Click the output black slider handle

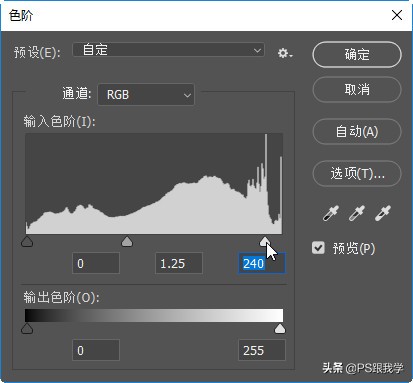coord(27,328)
